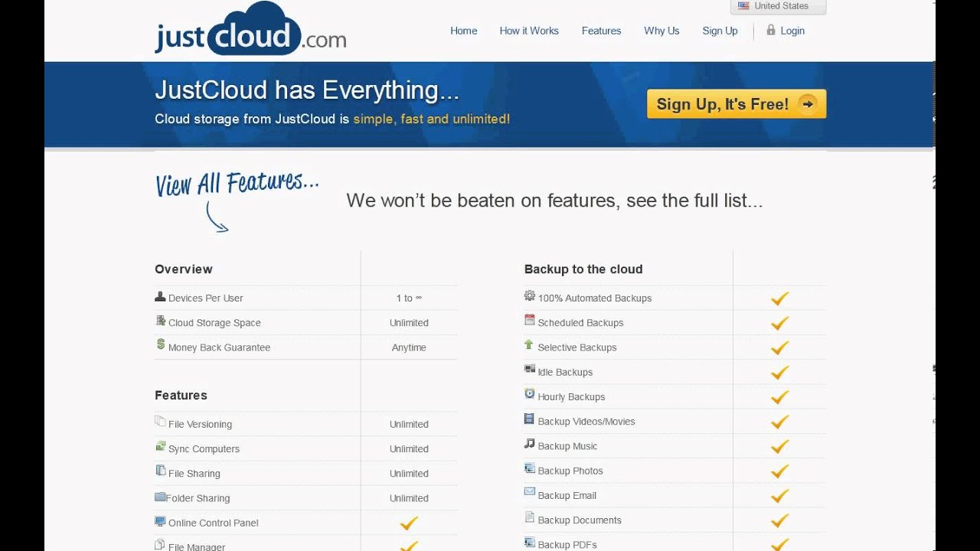Click the '1 to ∞' devices value

(409, 298)
